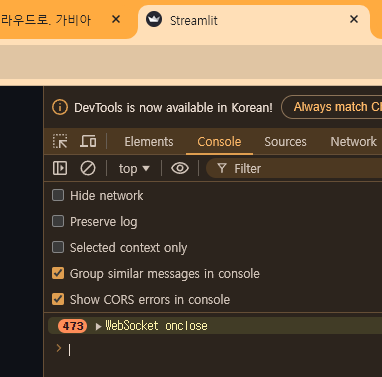Clear console with the circle-slash icon
Image resolution: width=382 pixels, height=377 pixels.
pos(88,168)
